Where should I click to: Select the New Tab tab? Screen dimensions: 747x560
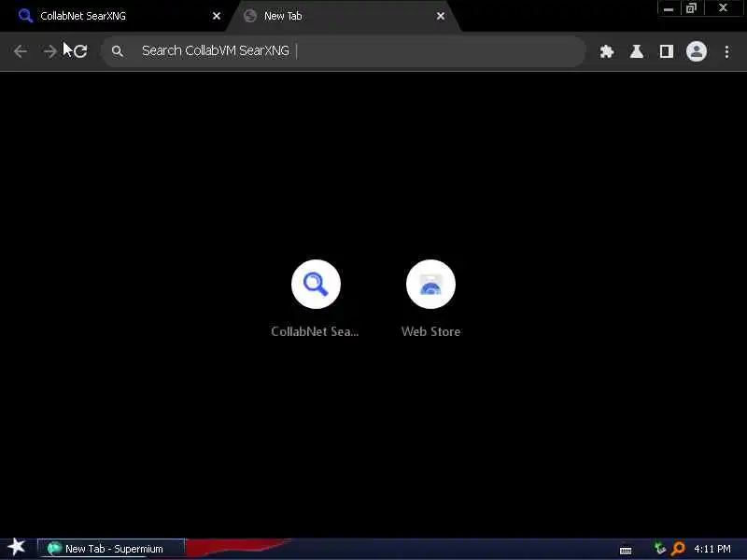[343, 16]
